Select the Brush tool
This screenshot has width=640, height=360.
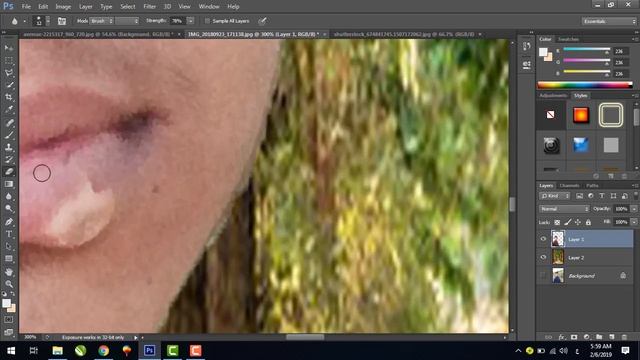pos(9,135)
